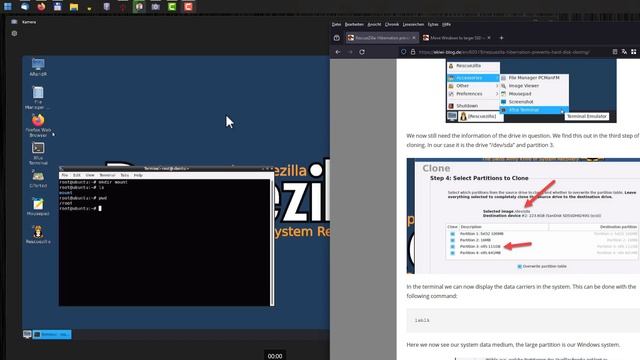Click the top computer icon on the Rescuezilla desktop
The height and width of the screenshot is (360, 640).
(x=38, y=67)
